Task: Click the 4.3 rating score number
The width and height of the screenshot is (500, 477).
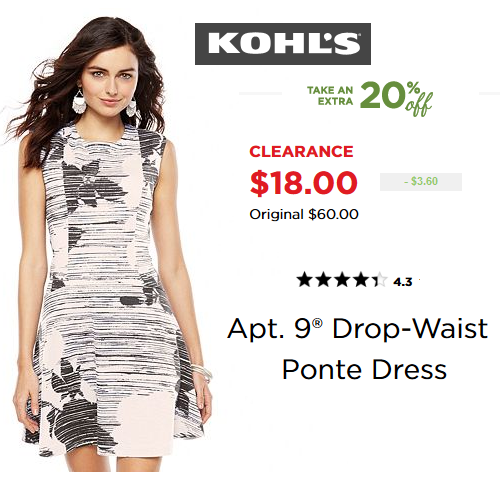Action: [x=403, y=282]
